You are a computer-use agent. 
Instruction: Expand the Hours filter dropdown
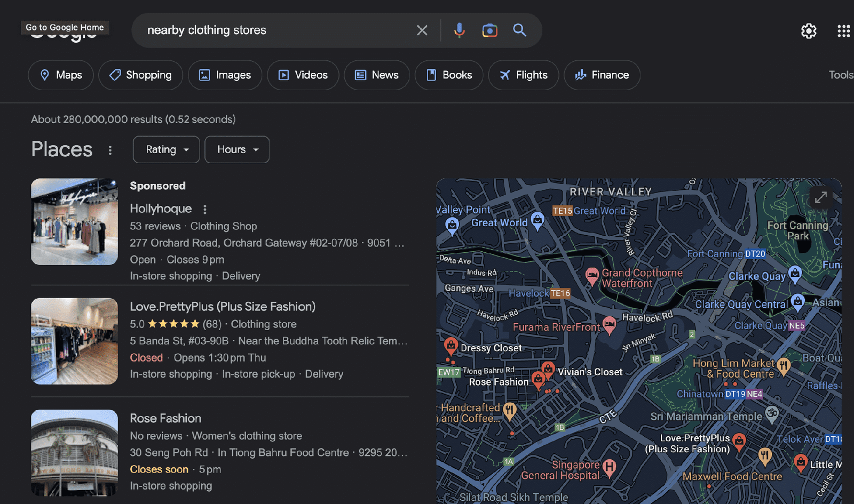pyautogui.click(x=236, y=150)
